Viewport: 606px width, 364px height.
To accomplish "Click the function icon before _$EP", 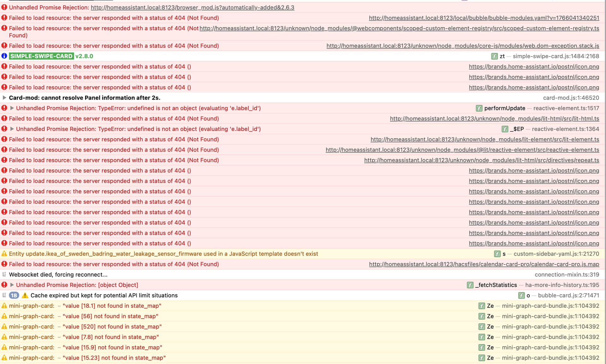I will click(x=505, y=129).
